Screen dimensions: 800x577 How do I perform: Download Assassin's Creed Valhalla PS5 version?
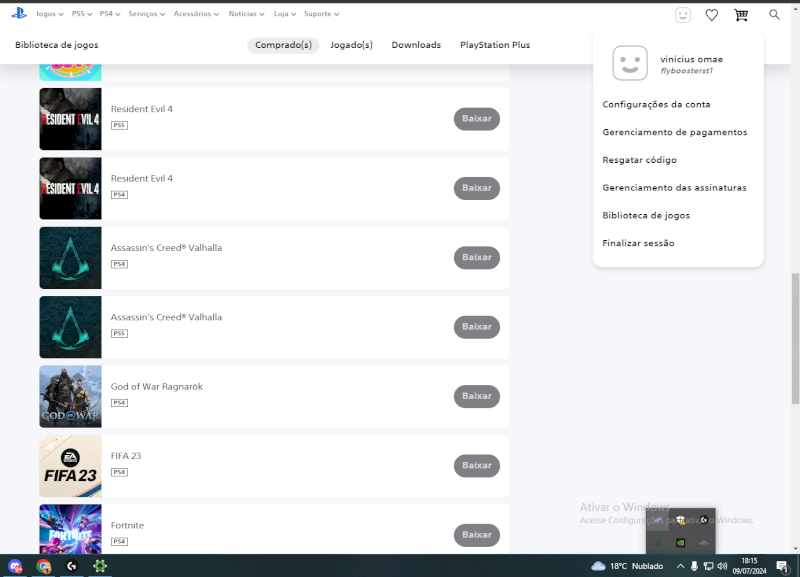pyautogui.click(x=477, y=327)
